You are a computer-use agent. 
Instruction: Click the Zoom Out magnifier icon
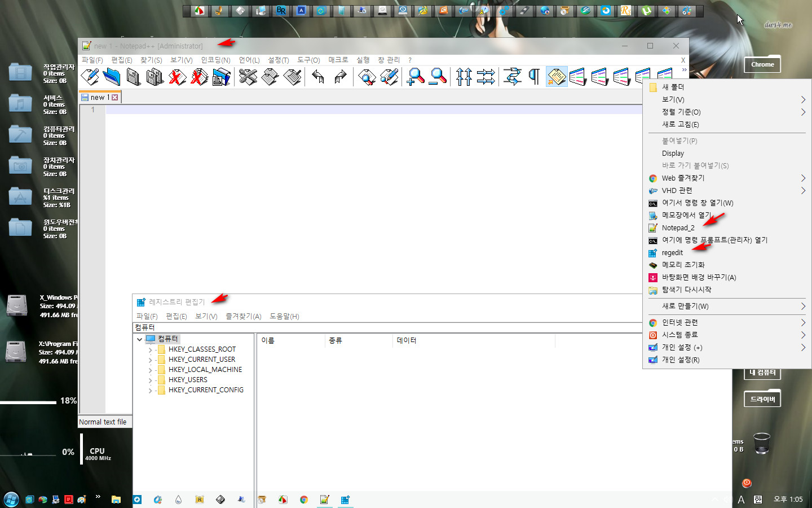point(438,77)
